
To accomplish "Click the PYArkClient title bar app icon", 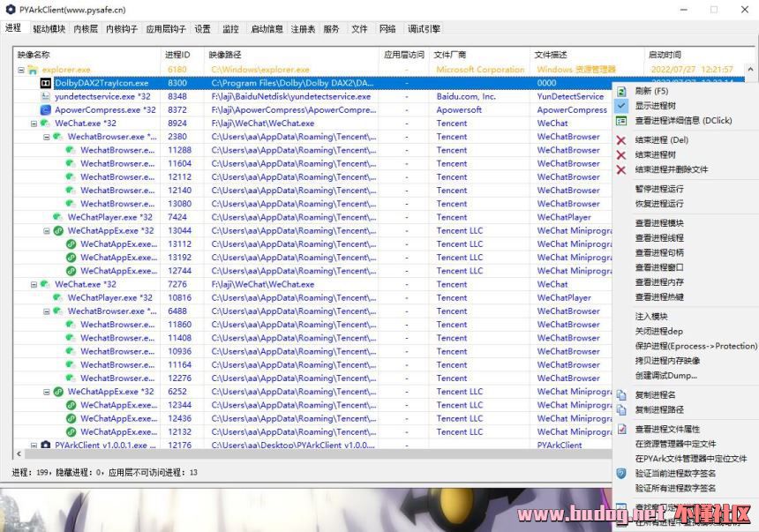I will point(11,9).
